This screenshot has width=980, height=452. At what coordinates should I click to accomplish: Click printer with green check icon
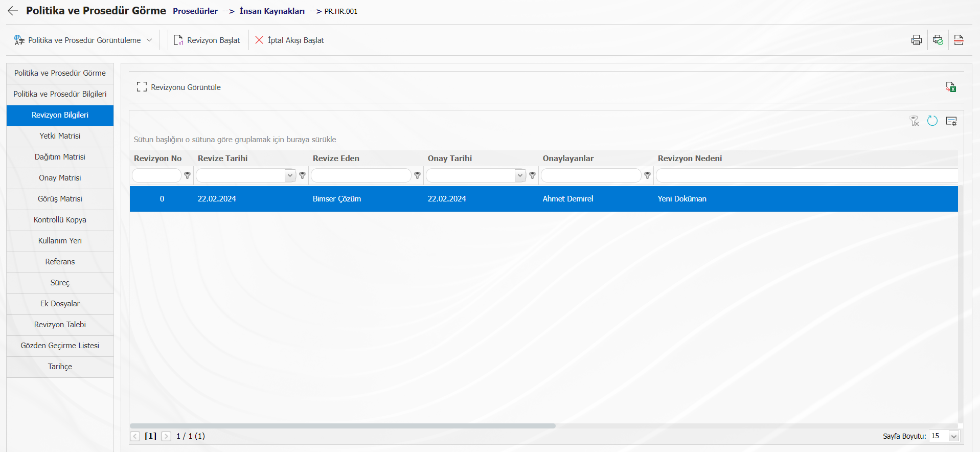point(938,40)
